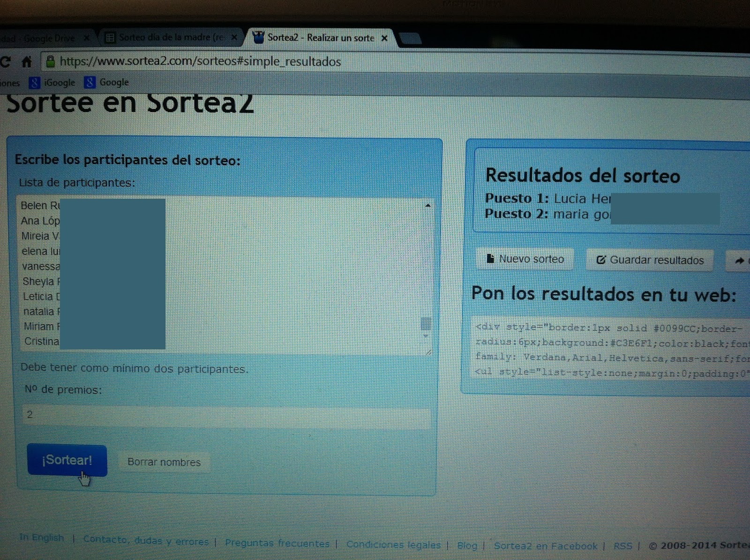The image size is (750, 560).
Task: Click the minimum two participants notice
Action: coord(135,368)
